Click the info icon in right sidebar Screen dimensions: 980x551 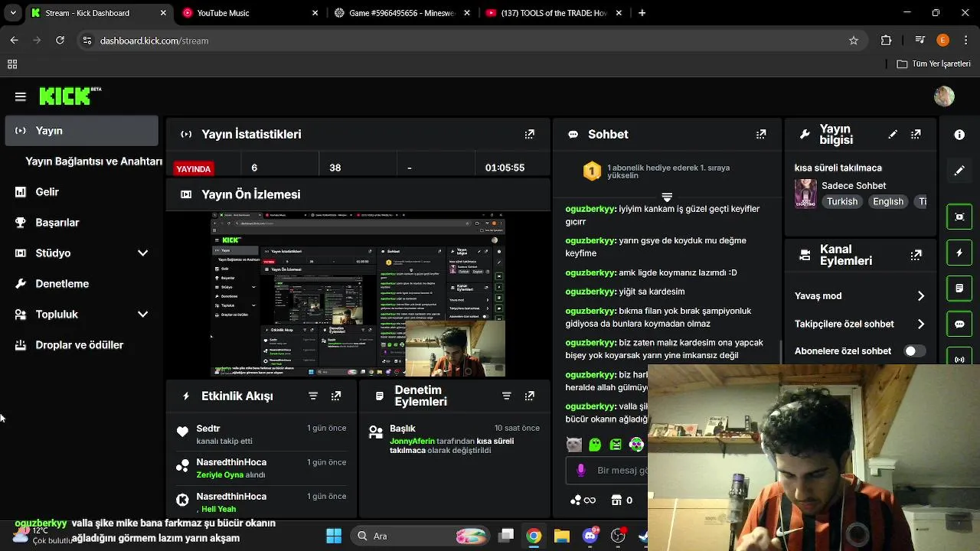click(x=959, y=135)
